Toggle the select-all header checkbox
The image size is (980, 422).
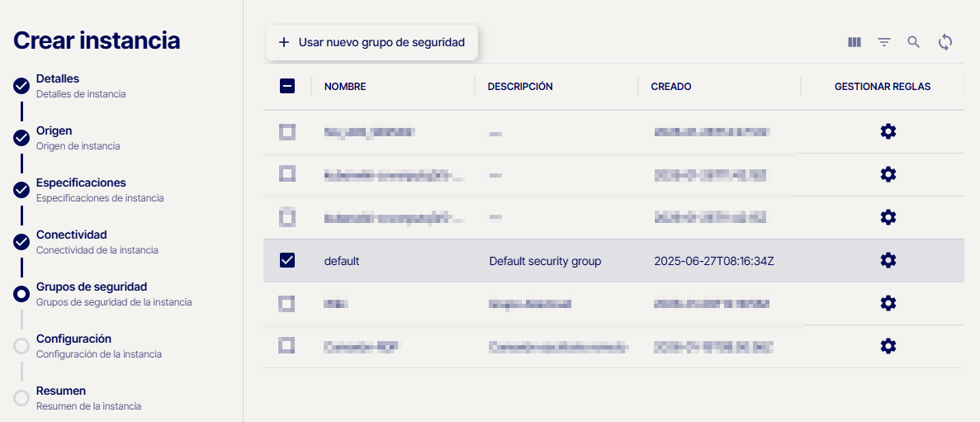pos(287,86)
